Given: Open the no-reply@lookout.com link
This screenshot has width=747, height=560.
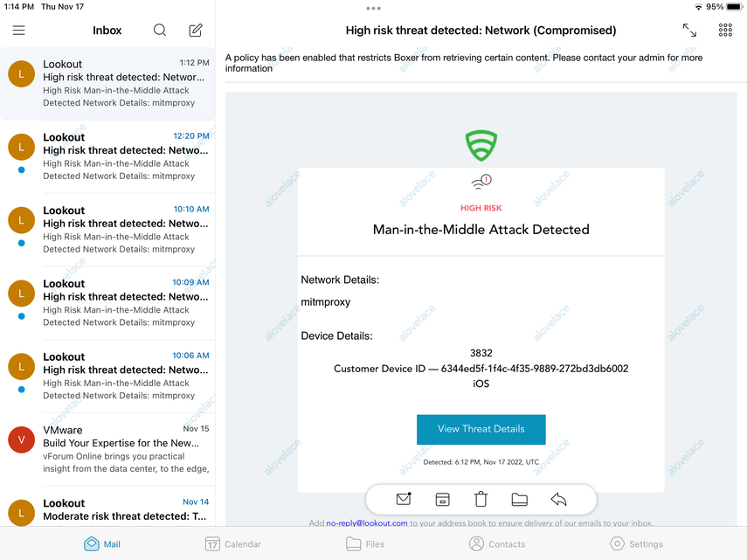Looking at the screenshot, I should [367, 523].
